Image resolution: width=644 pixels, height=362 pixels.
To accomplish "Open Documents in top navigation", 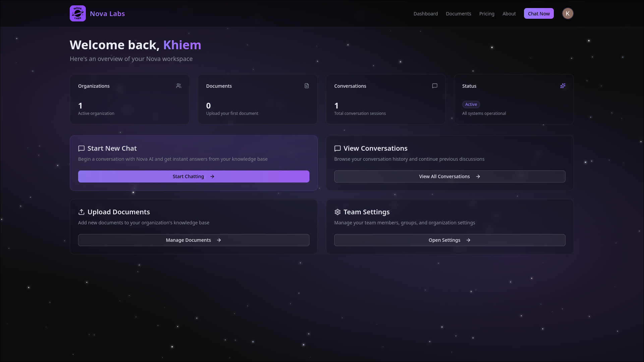I will [x=458, y=14].
